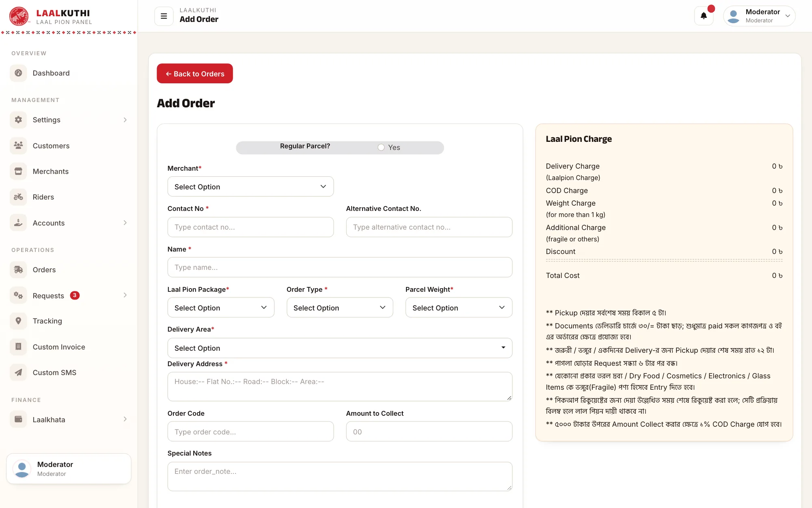This screenshot has width=812, height=508.
Task: Click the Requests badge showing 3
Action: coord(75,295)
